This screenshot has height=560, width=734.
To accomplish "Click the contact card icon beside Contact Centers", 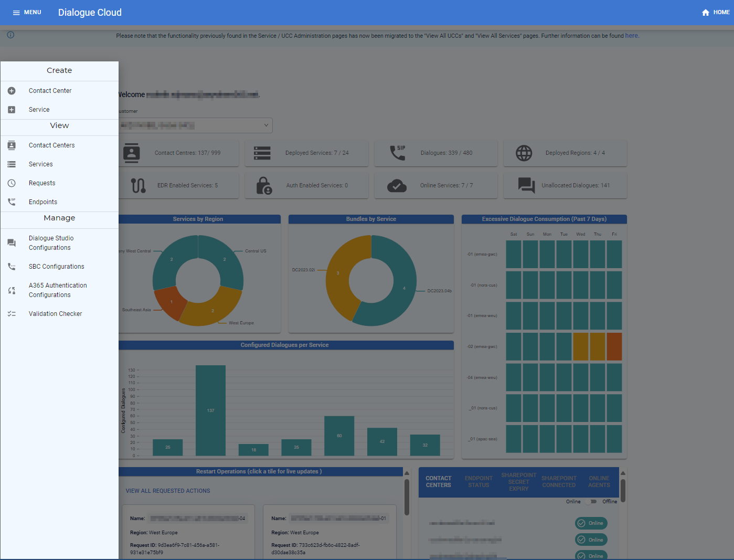I will click(x=12, y=145).
